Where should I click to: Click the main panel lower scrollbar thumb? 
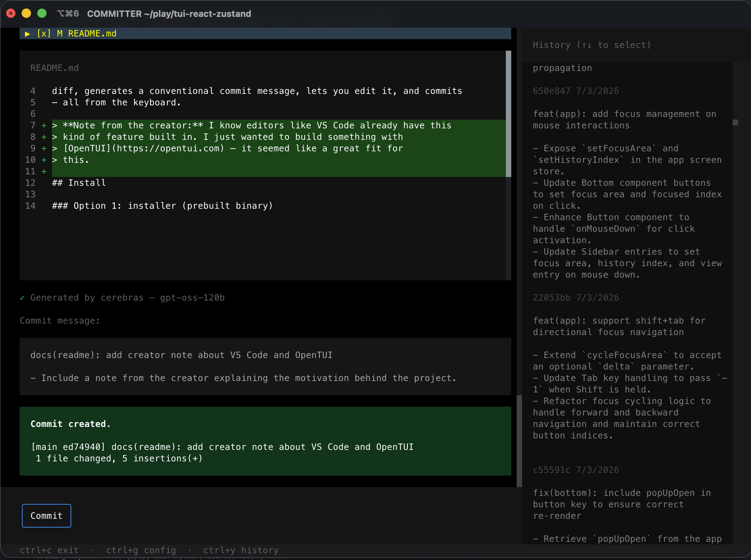[x=519, y=441]
